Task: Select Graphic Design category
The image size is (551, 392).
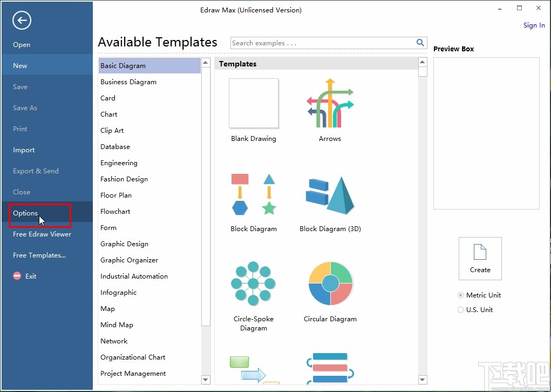Action: point(149,244)
